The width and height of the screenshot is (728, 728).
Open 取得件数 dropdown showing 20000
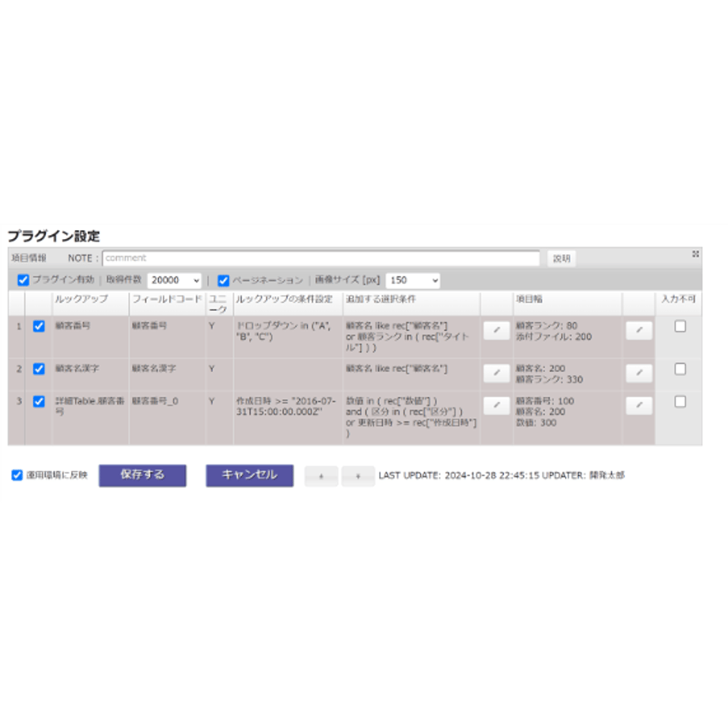(x=175, y=280)
